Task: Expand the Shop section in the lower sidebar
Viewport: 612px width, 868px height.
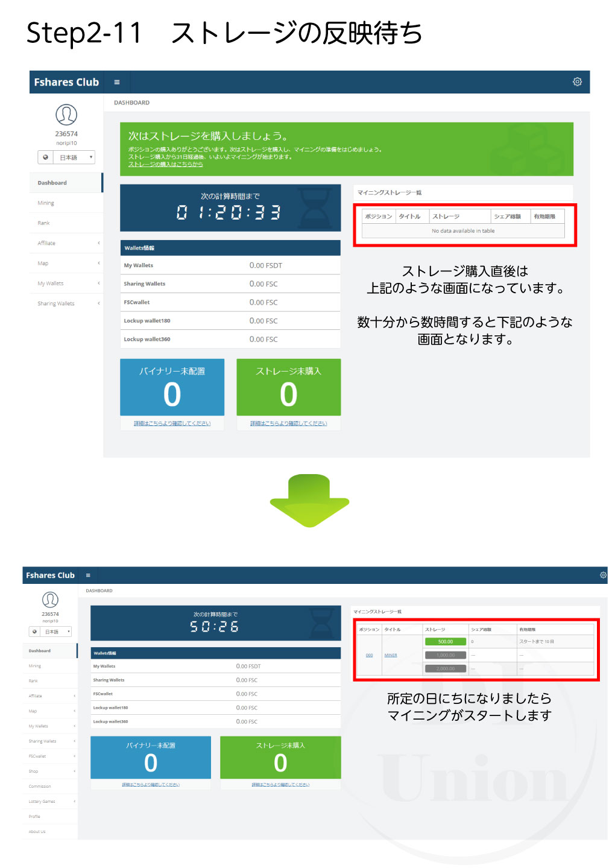Action: point(34,771)
